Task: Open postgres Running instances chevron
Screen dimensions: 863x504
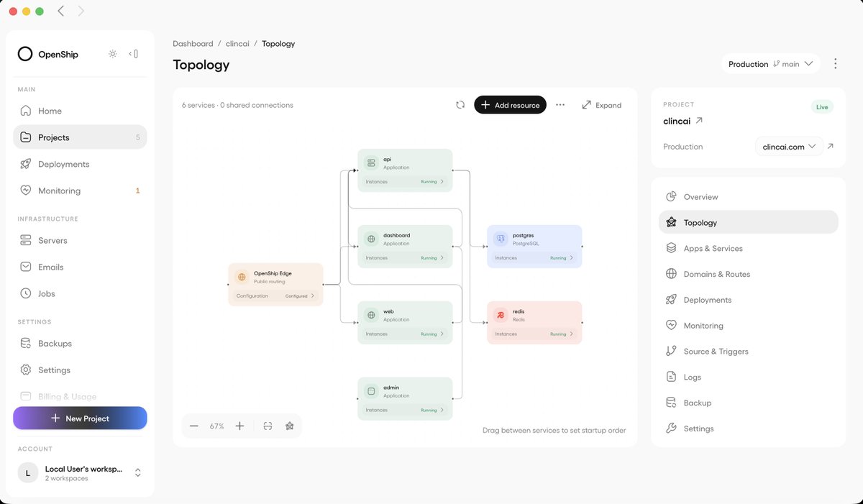Action: tap(572, 258)
